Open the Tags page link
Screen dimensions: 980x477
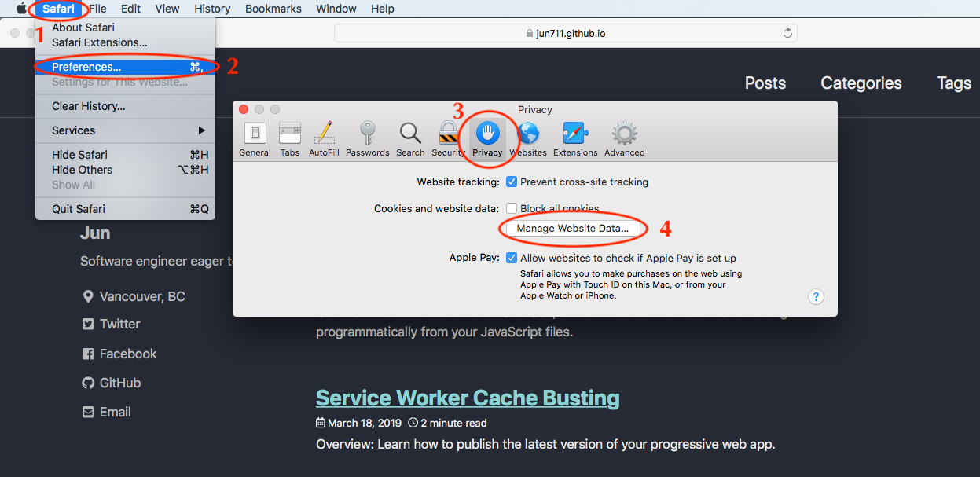[x=954, y=83]
